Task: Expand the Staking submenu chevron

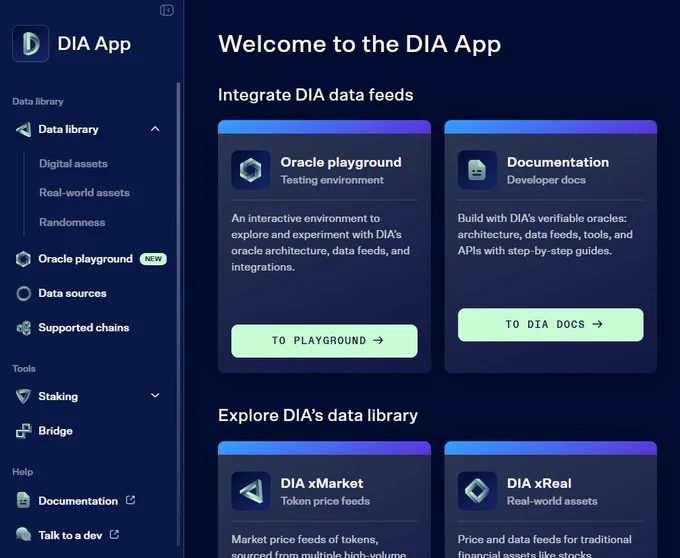Action: click(155, 395)
